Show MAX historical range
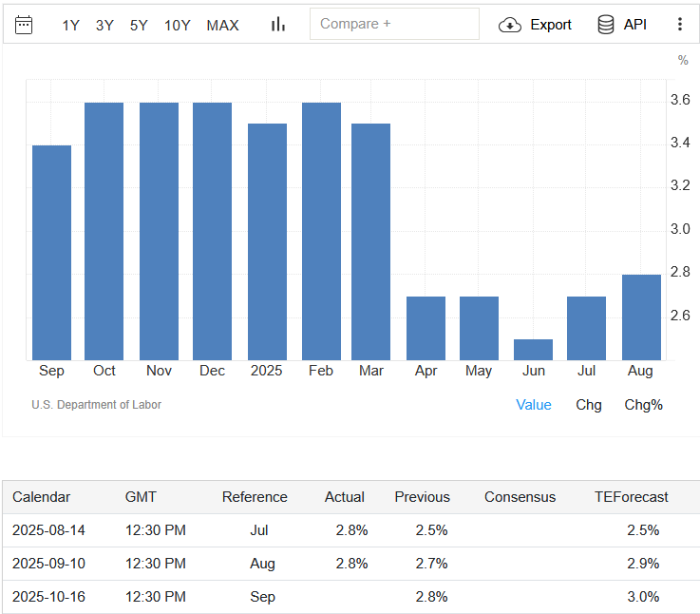The image size is (700, 614). pos(223,26)
